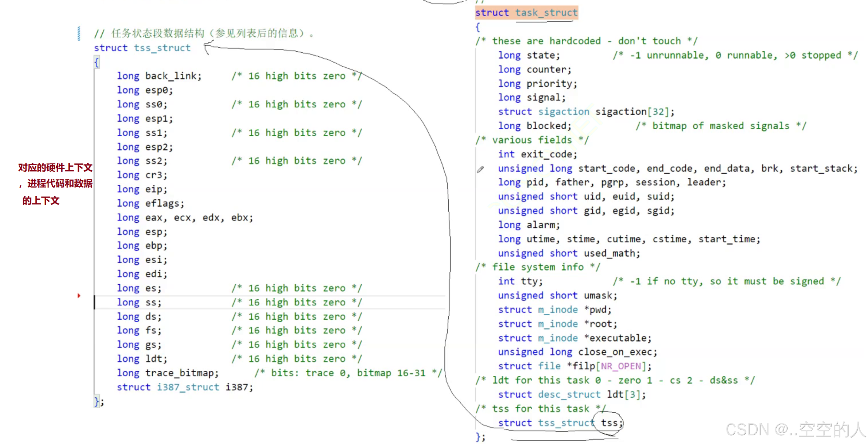Screen dimensions: 868x444
Task: Click the opening brace under struct tss_struct
Action: (97, 62)
